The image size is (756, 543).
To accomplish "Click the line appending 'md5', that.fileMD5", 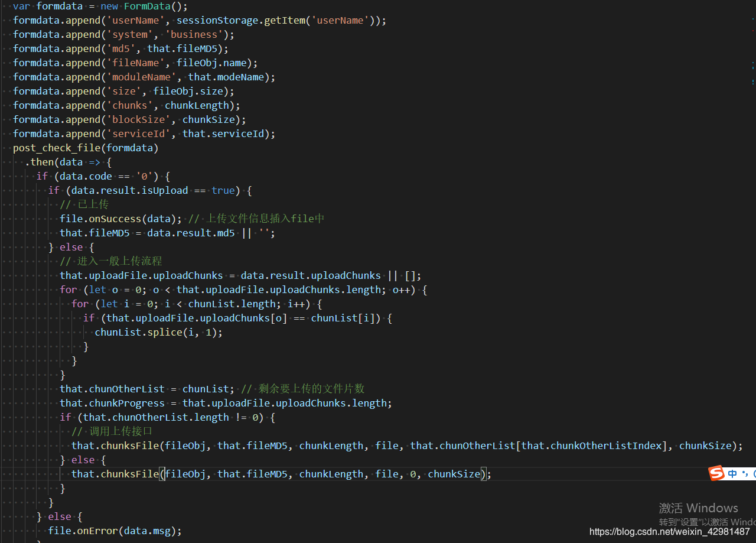I will click(x=120, y=49).
